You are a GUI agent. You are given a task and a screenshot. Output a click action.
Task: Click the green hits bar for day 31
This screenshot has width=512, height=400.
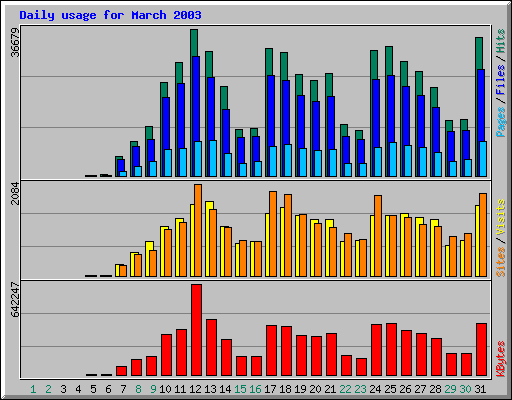coord(479,53)
